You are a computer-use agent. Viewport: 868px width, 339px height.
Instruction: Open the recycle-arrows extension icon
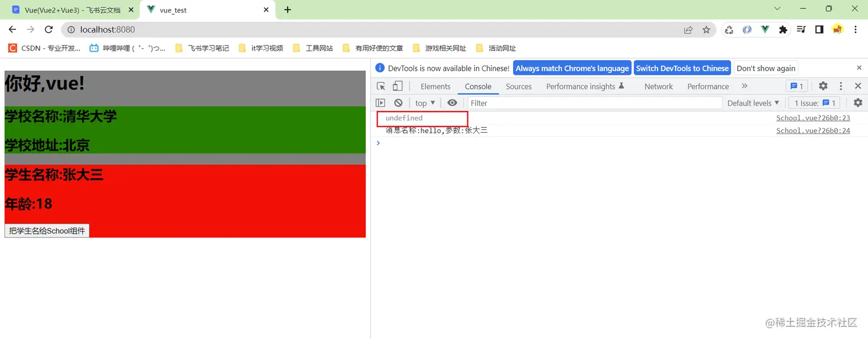click(729, 30)
